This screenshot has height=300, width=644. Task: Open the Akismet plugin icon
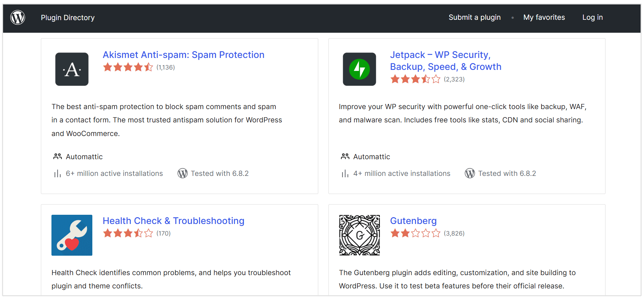click(x=72, y=69)
